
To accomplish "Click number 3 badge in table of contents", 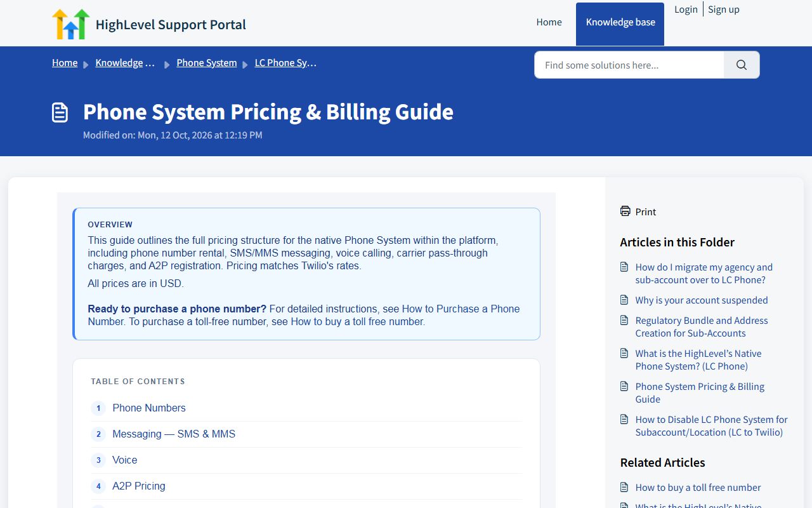I will (x=98, y=460).
